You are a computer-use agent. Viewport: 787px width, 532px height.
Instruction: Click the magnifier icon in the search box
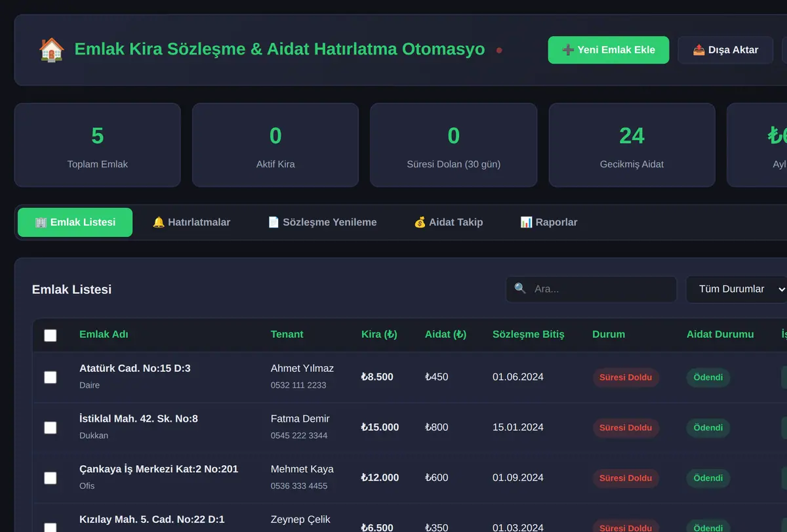pos(520,289)
